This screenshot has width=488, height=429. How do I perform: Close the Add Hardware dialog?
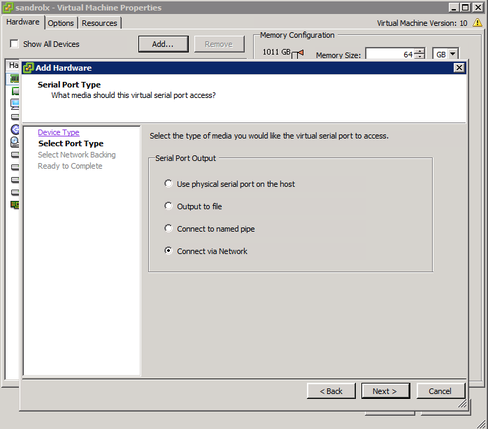tap(459, 68)
